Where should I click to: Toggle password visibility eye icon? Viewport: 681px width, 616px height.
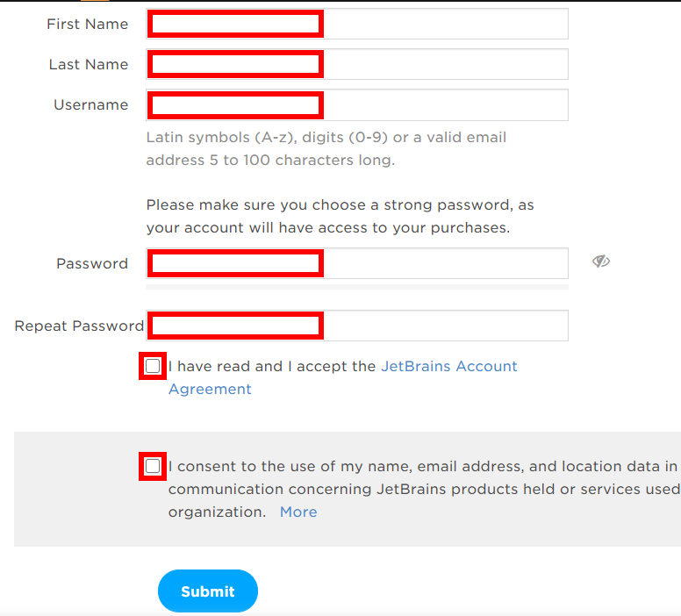click(x=601, y=261)
